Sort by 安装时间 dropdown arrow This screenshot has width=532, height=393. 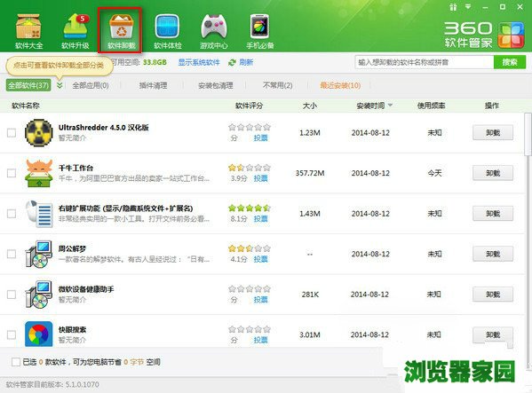click(390, 106)
